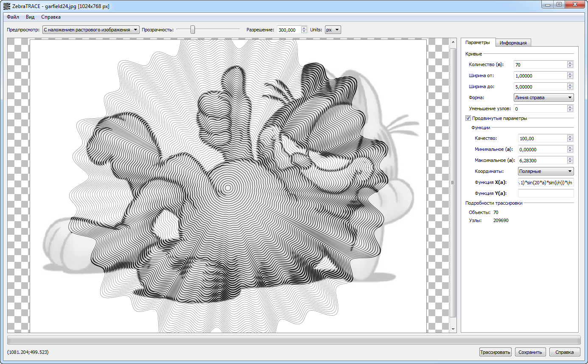Viewport: 588px width, 364px height.
Task: Click the preview vertical scrollbar thumb
Action: tap(453, 182)
